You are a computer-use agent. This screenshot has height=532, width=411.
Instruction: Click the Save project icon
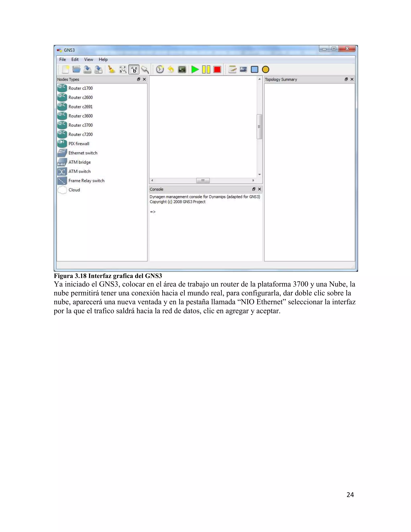(87, 70)
